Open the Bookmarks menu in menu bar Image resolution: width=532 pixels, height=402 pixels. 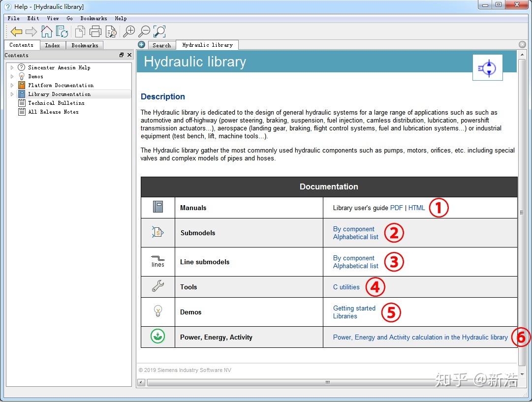pyautogui.click(x=94, y=18)
